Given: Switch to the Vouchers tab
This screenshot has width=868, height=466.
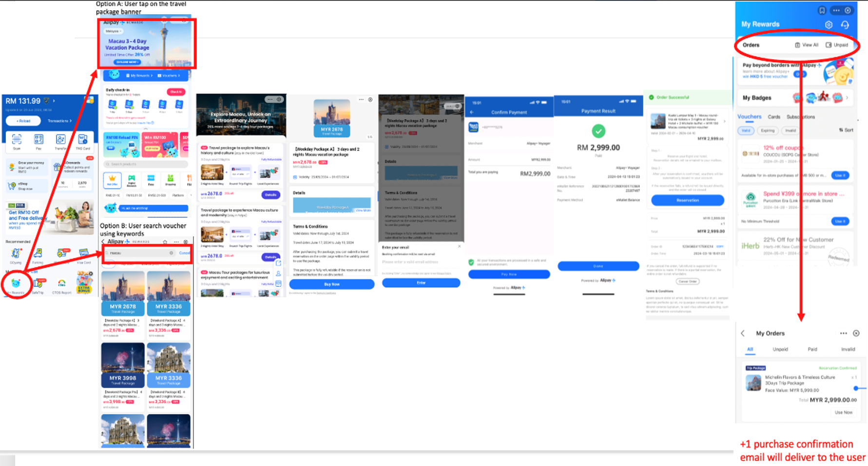Looking at the screenshot, I should 749,117.
